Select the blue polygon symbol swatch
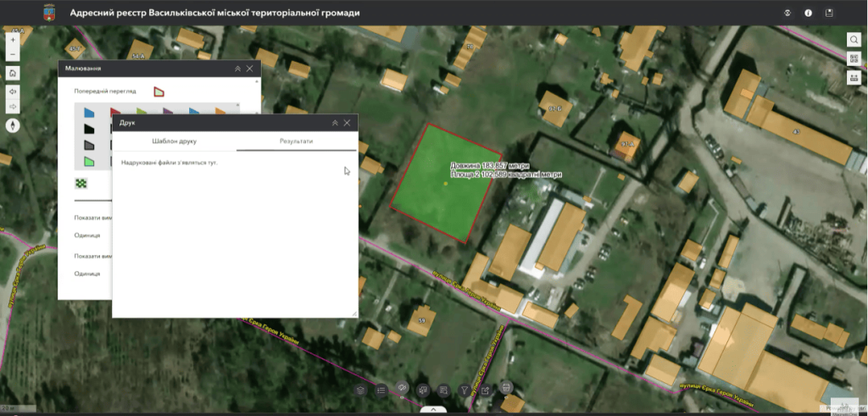 pyautogui.click(x=89, y=112)
